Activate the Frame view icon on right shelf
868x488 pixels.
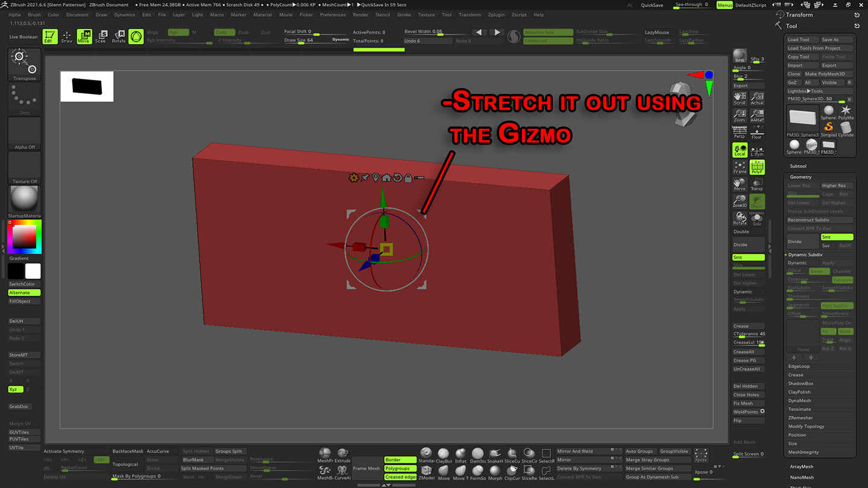coord(740,166)
